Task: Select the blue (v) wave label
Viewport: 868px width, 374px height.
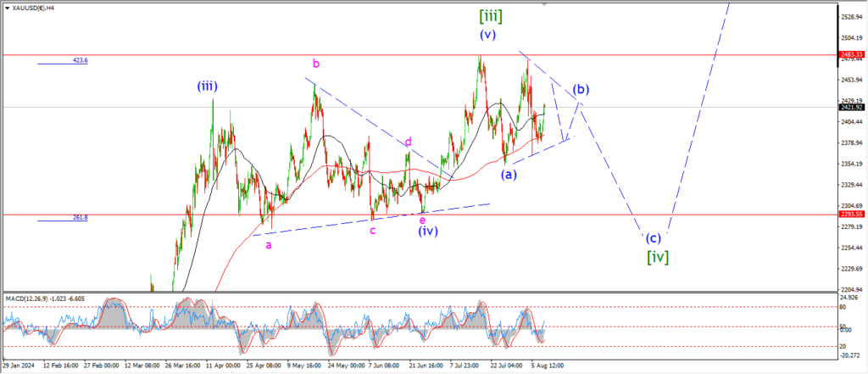Action: tap(487, 35)
